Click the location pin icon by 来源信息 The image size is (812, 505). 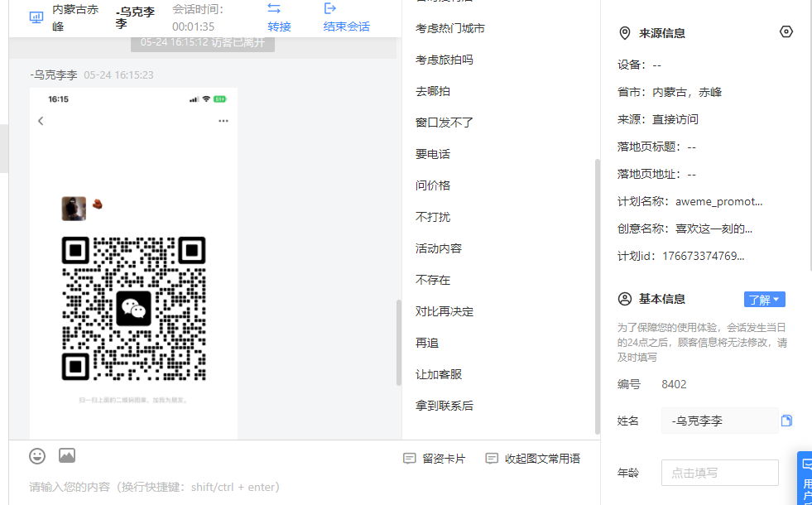tap(625, 33)
